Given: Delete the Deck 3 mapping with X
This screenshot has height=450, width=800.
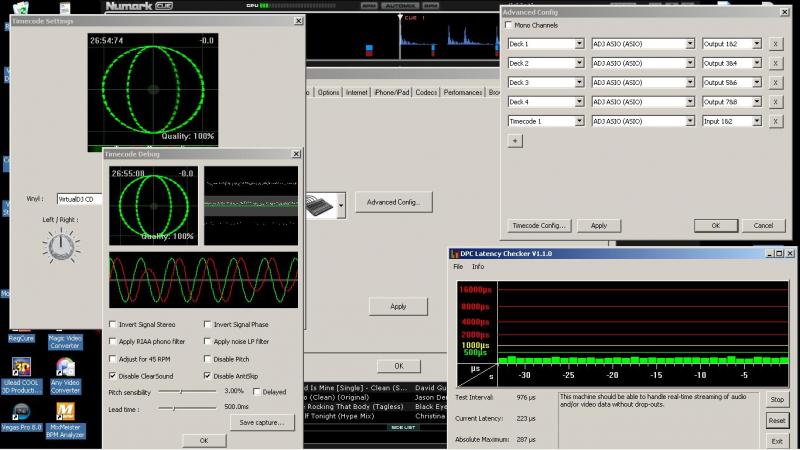Looking at the screenshot, I should [775, 82].
